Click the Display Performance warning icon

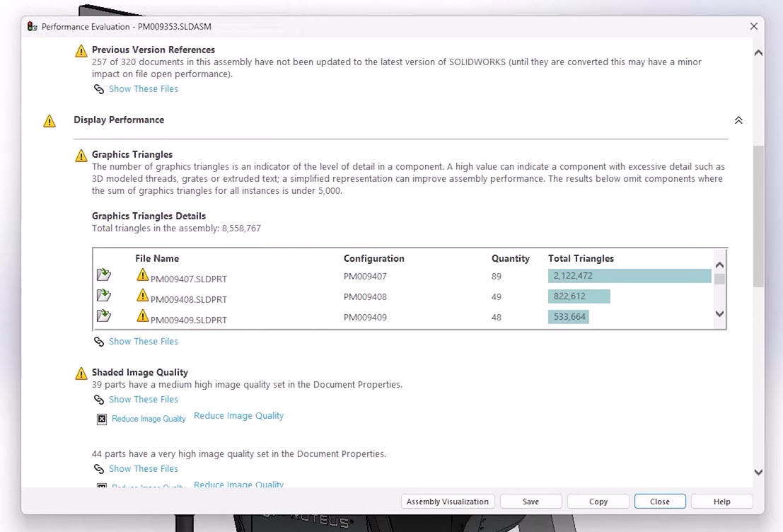click(x=50, y=121)
